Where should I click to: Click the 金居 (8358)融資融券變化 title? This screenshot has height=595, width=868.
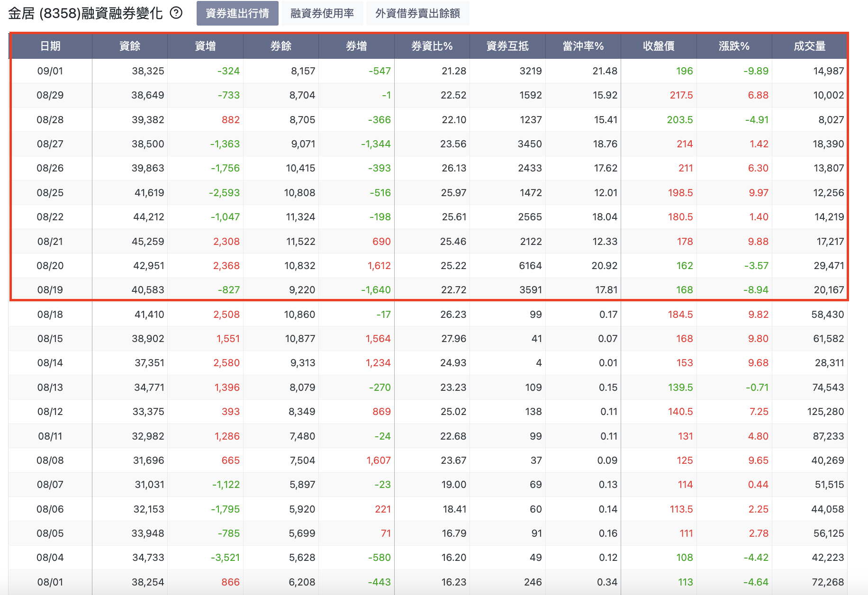pyautogui.click(x=85, y=13)
